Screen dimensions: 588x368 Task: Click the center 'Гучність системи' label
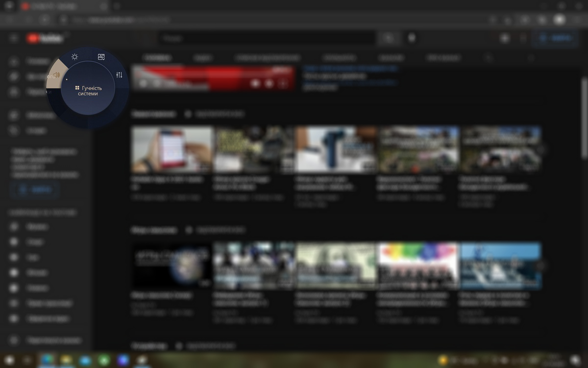88,90
